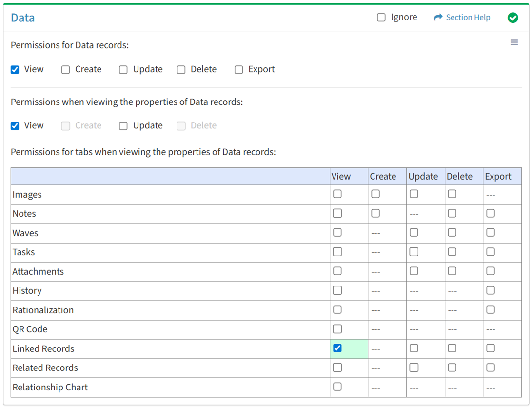Check Delete for the Tasks tab
This screenshot has width=532, height=409.
(453, 252)
